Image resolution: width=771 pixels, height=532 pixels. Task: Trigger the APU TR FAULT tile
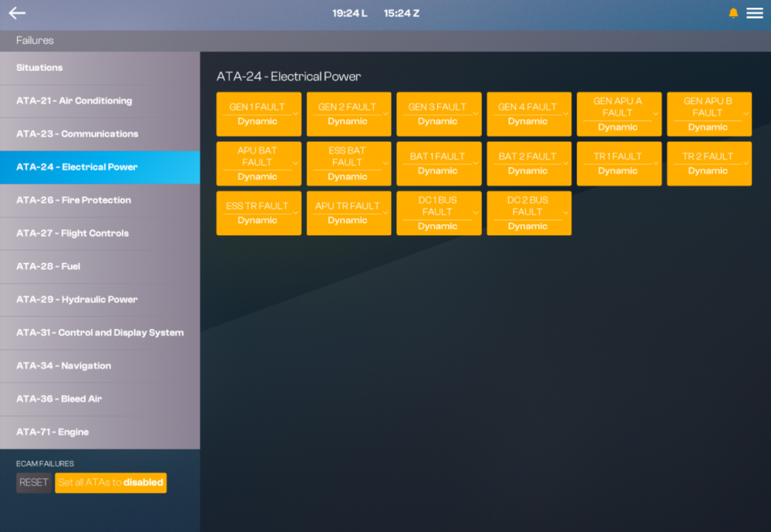[348, 213]
